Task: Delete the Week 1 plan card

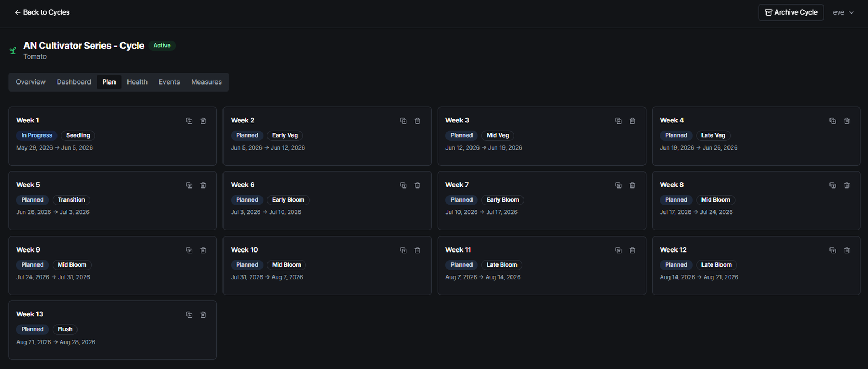Action: tap(203, 121)
